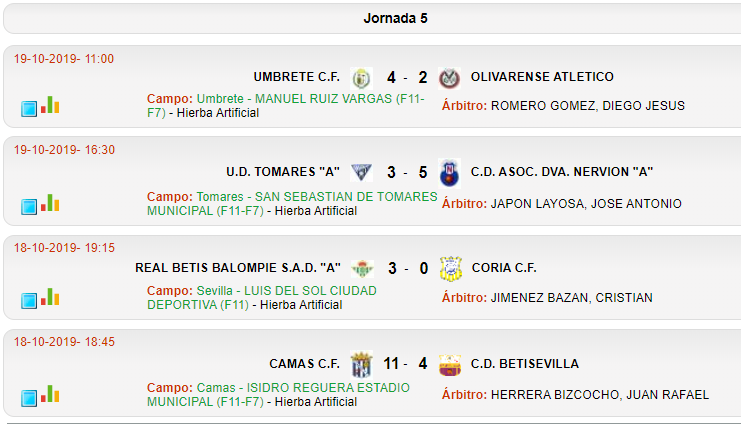The height and width of the screenshot is (424, 741).
Task: Click the Olivarense Atletico team crest
Action: 449,78
